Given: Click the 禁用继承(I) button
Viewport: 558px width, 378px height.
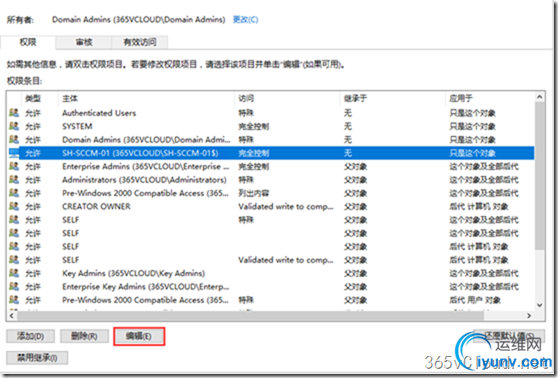Looking at the screenshot, I should tap(37, 358).
